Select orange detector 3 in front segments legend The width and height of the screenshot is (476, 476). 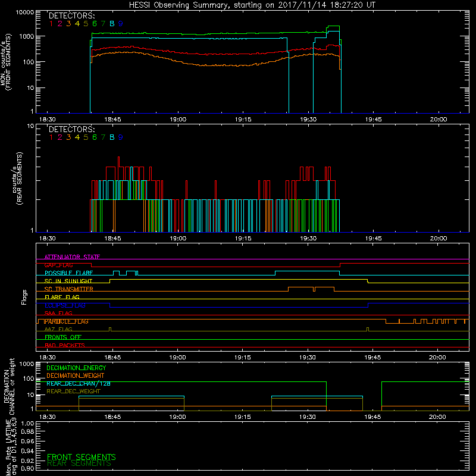click(x=68, y=24)
